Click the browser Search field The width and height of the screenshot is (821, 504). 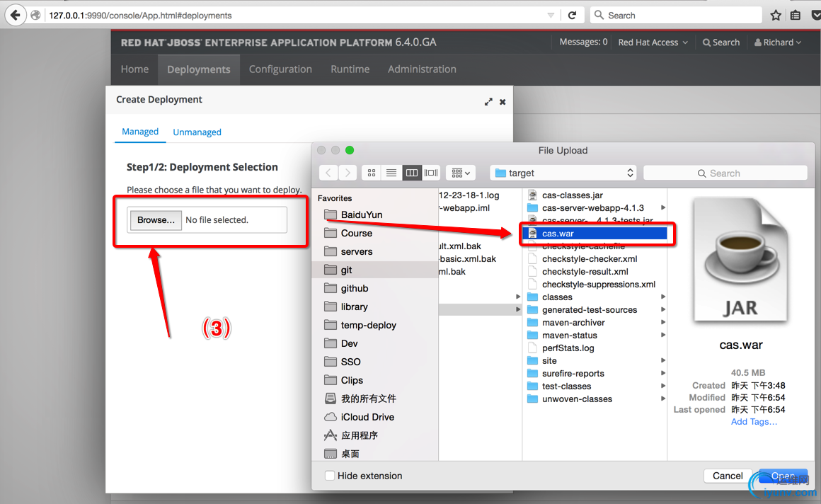(x=676, y=15)
